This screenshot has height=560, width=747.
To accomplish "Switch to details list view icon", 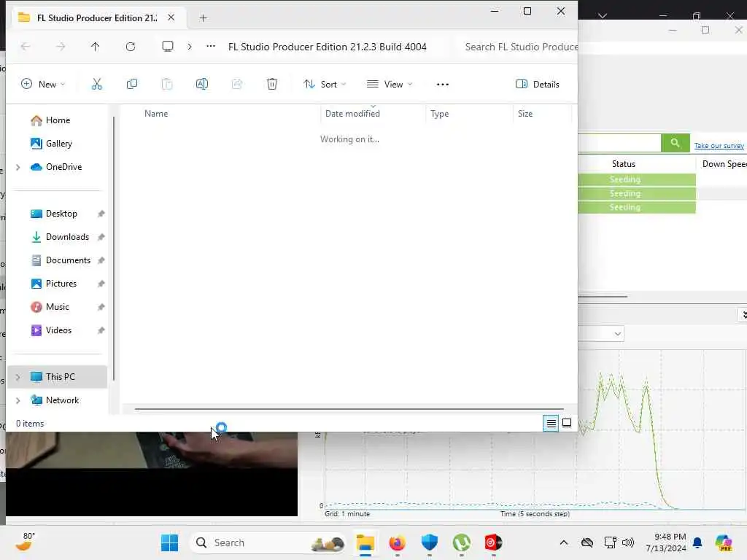I will [x=551, y=423].
